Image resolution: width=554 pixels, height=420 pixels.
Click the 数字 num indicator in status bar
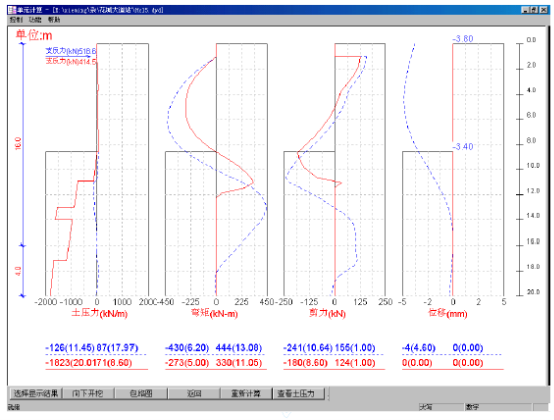click(472, 407)
